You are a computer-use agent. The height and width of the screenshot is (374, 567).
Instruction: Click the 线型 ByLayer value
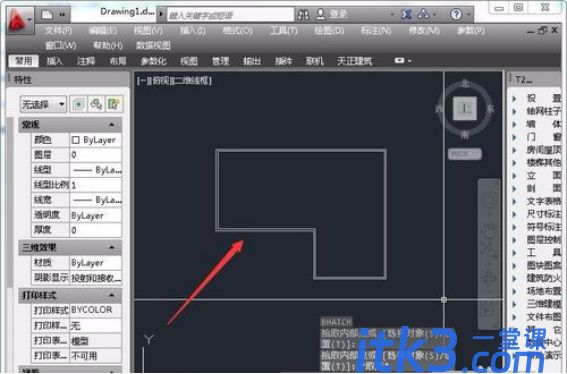coord(95,170)
